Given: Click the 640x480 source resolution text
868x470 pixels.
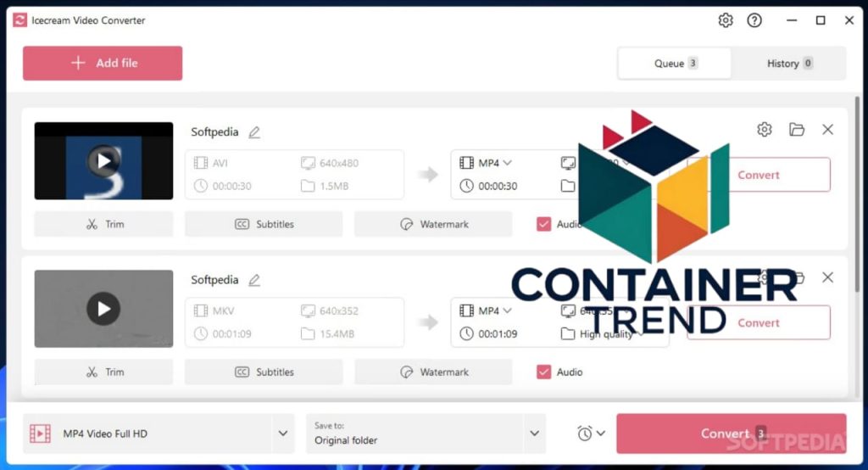Looking at the screenshot, I should coord(339,163).
